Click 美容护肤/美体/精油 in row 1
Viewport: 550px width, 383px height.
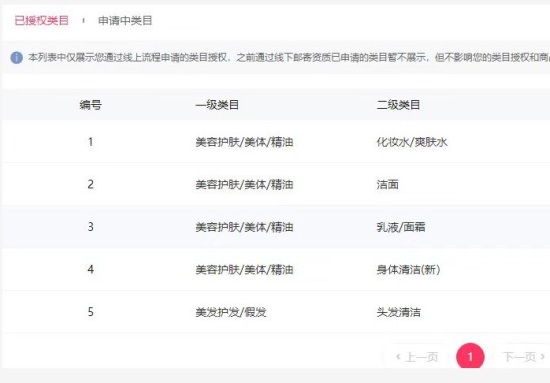pos(244,142)
